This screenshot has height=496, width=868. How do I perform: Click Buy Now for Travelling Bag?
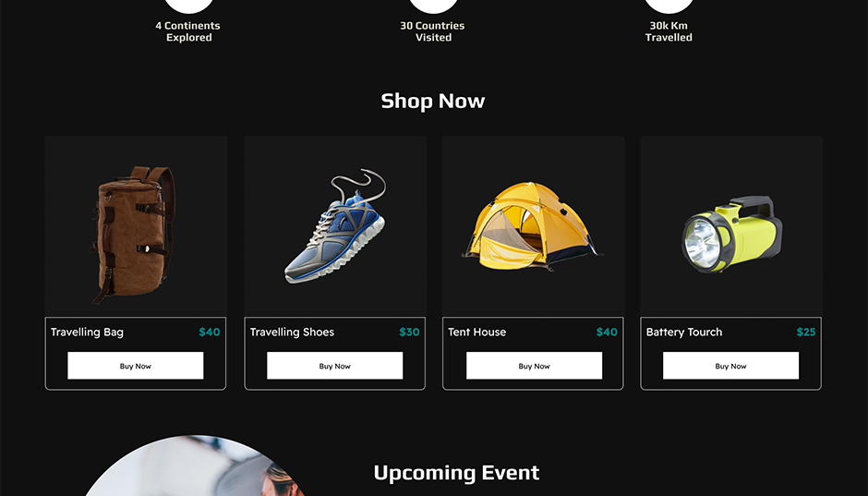(x=136, y=366)
